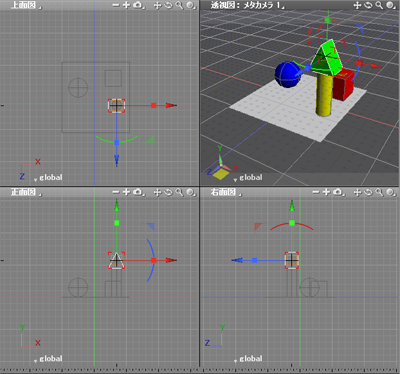Click the rotate view icon in front view
Viewport: 400px width, 374px height.
click(168, 192)
